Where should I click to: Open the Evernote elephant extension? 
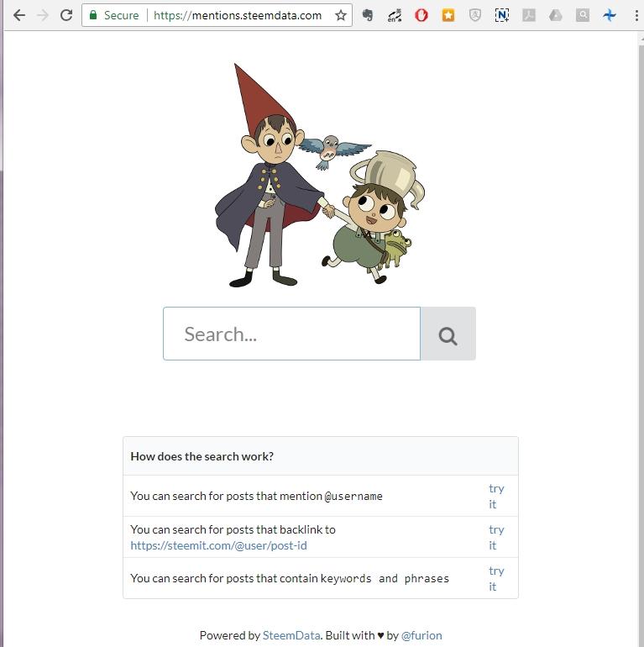tap(368, 15)
